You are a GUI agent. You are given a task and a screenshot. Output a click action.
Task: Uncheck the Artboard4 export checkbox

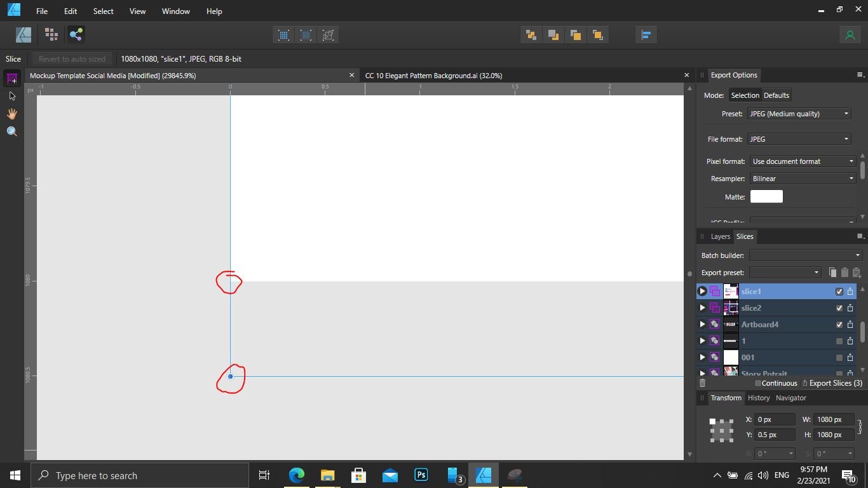(839, 324)
